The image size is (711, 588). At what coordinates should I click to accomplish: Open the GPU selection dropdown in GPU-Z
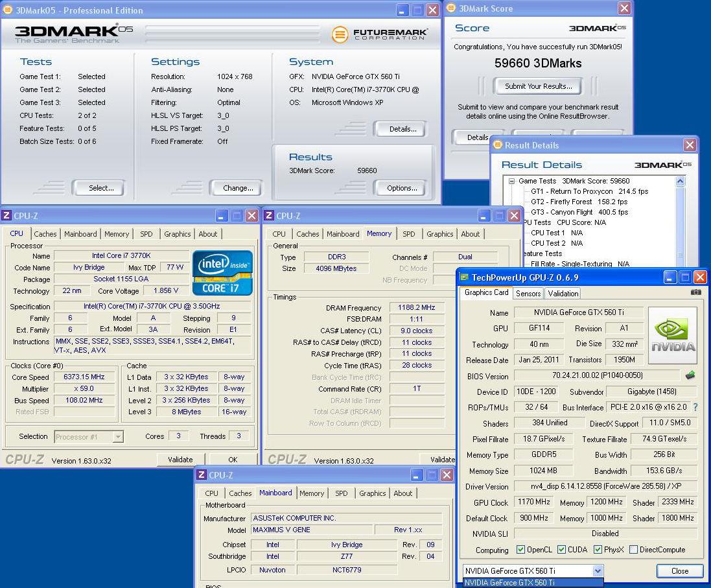tap(598, 570)
